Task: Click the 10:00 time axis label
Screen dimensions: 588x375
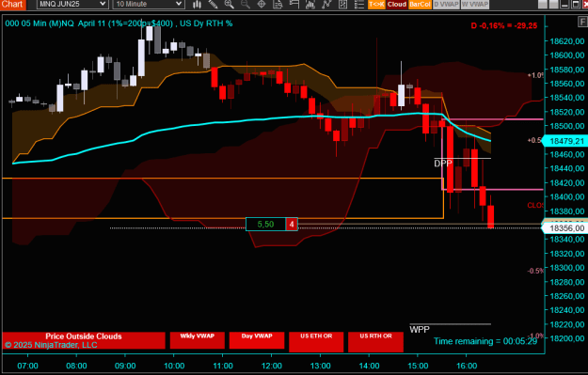Action: tap(174, 366)
